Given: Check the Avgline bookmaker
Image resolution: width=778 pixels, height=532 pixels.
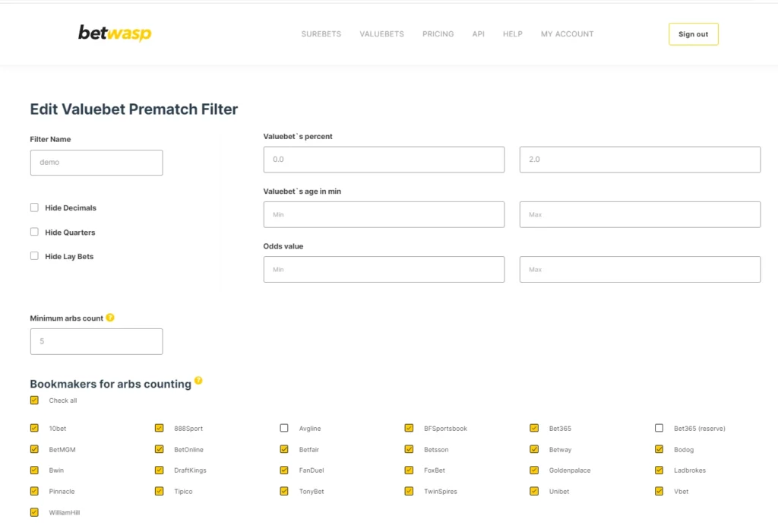Looking at the screenshot, I should (x=284, y=428).
